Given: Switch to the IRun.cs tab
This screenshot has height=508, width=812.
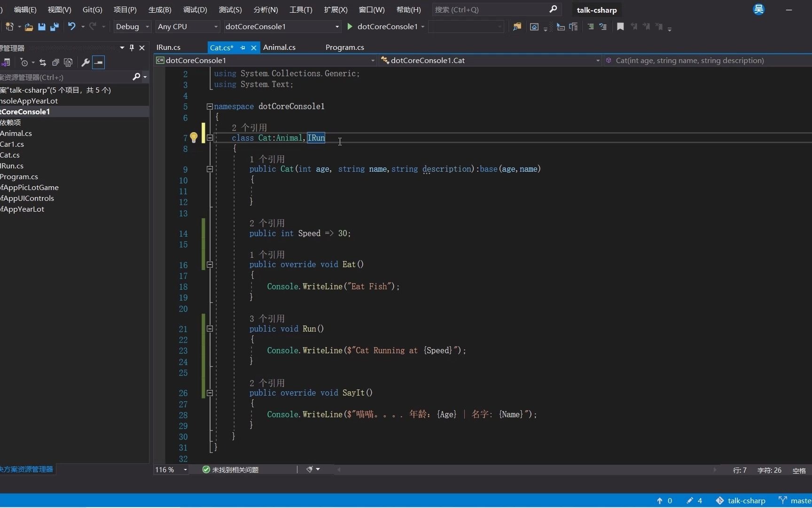Looking at the screenshot, I should click(x=168, y=48).
